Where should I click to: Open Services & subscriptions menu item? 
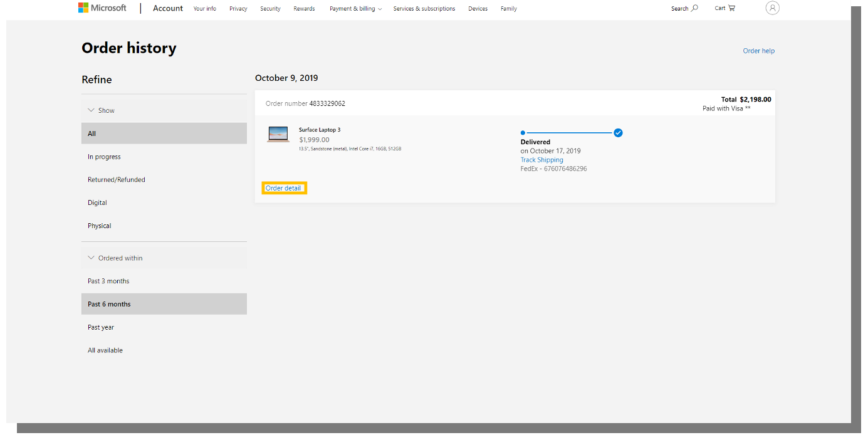click(x=424, y=9)
